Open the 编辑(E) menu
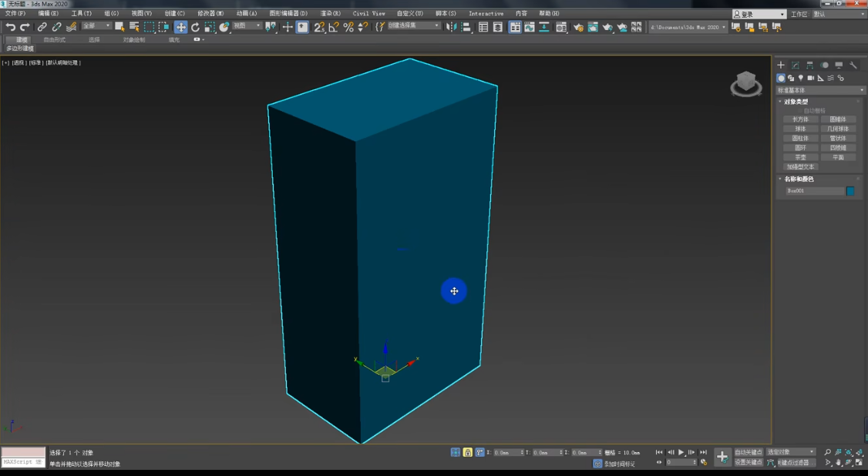Viewport: 868px width, 476px height. (48, 13)
